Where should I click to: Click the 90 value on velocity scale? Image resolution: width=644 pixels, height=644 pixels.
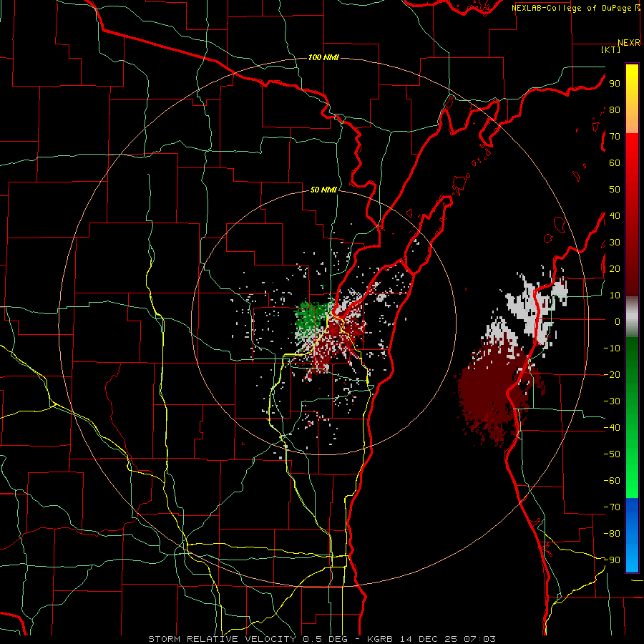[615, 84]
